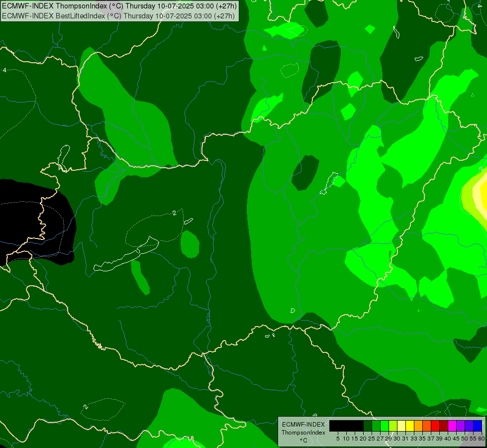Click the legend tick value 10
Screen dimensions: 487x448
[x=346, y=439]
